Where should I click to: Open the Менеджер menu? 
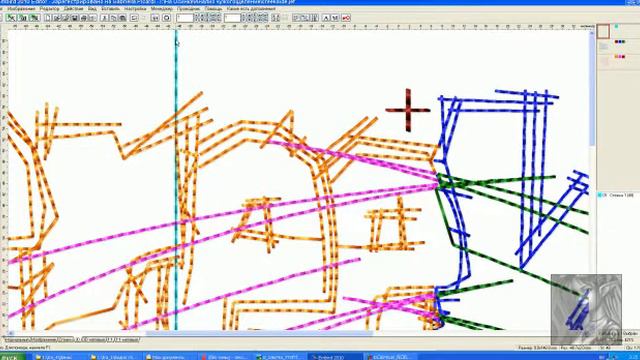click(162, 9)
